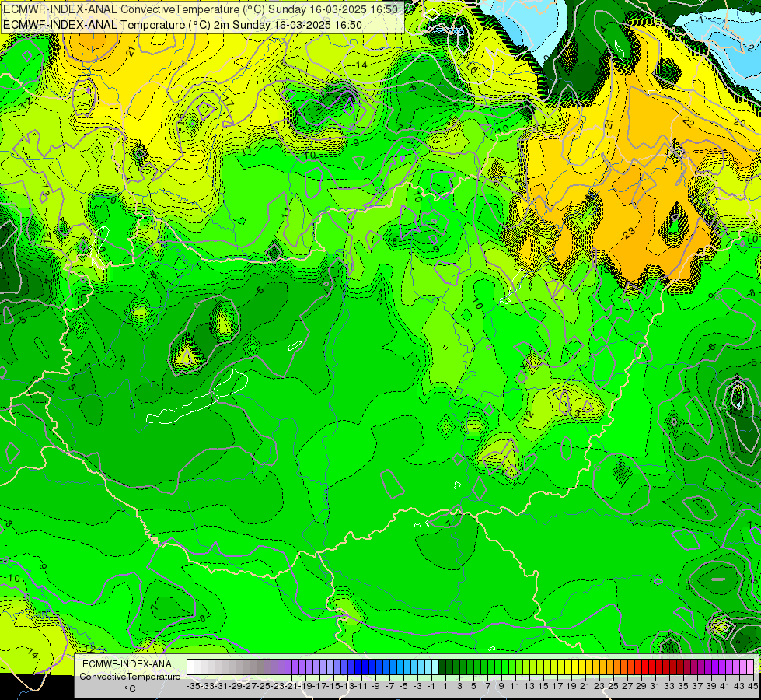Click the '31' legend scale value

655,686
